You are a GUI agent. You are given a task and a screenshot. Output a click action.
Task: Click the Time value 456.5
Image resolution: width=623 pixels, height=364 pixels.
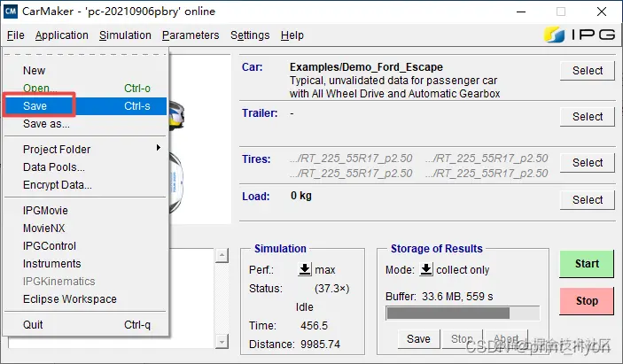(315, 326)
